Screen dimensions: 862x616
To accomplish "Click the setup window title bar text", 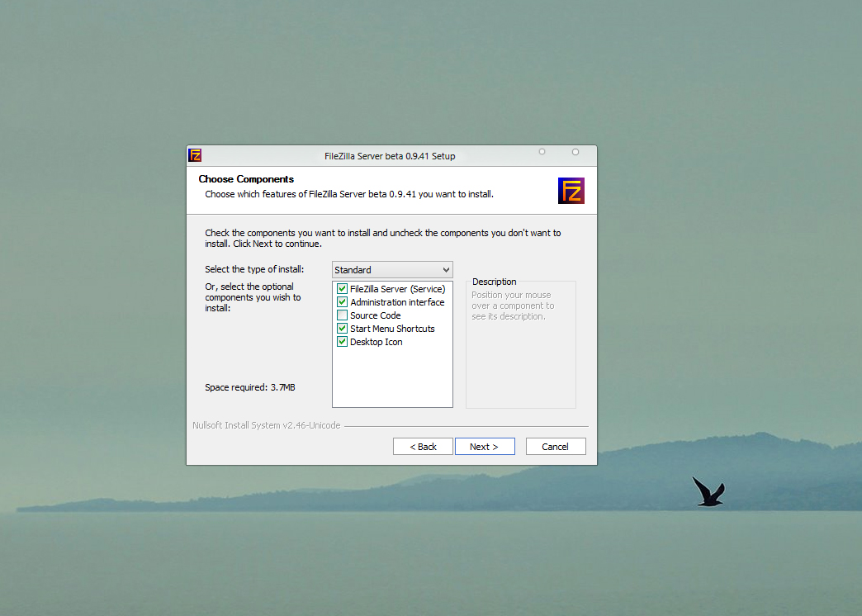I will [390, 155].
